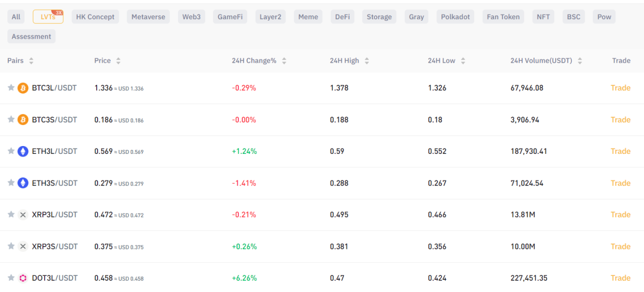Click the BTC3L Bitcoin coin icon
Screen dimensions: 644x292
point(23,88)
